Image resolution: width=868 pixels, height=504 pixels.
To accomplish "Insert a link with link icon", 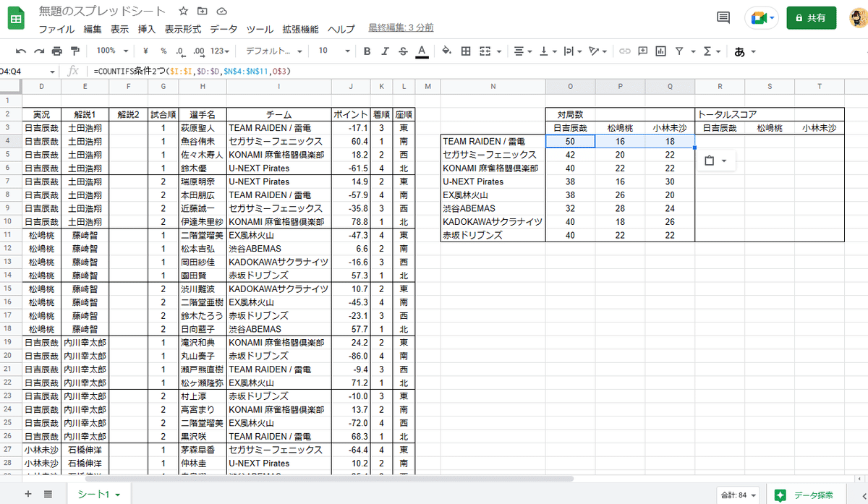I will coord(624,51).
